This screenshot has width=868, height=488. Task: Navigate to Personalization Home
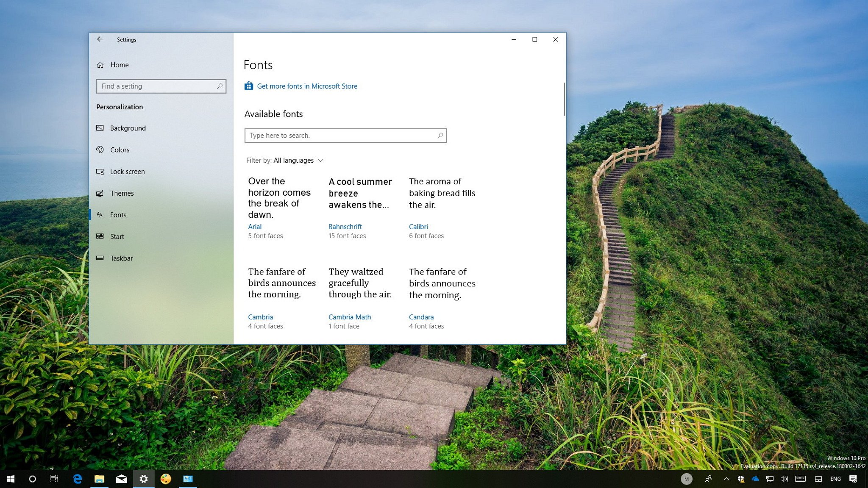[x=119, y=64]
